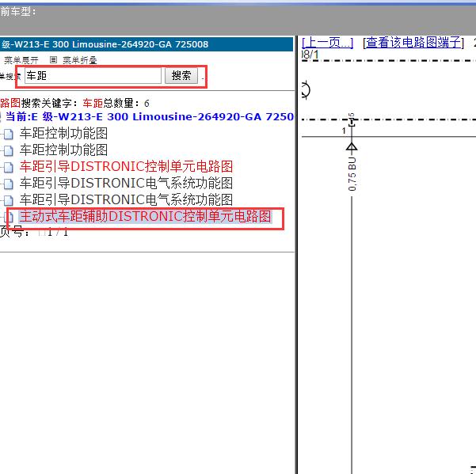Screen dimensions: 476x474
Task: Click the 当前:E 级-W213-E 300 Limousine heading
Action: point(150,117)
